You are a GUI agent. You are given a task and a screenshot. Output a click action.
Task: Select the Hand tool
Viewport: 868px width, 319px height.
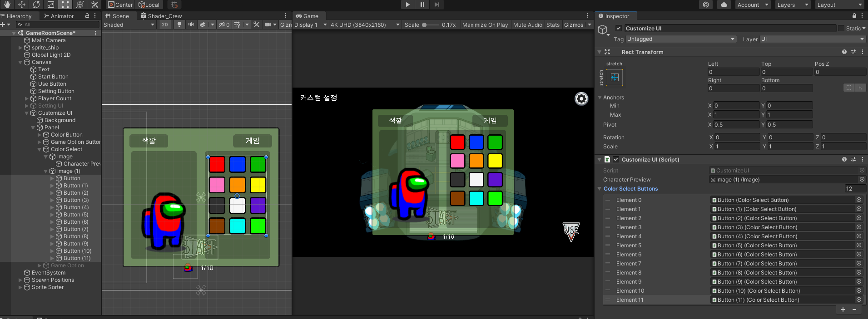(x=7, y=5)
